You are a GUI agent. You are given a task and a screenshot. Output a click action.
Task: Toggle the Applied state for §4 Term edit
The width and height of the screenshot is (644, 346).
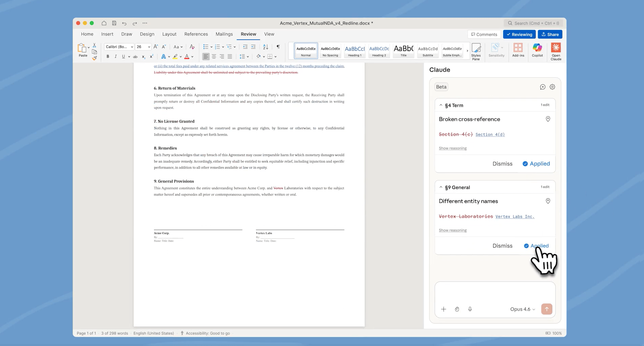536,164
